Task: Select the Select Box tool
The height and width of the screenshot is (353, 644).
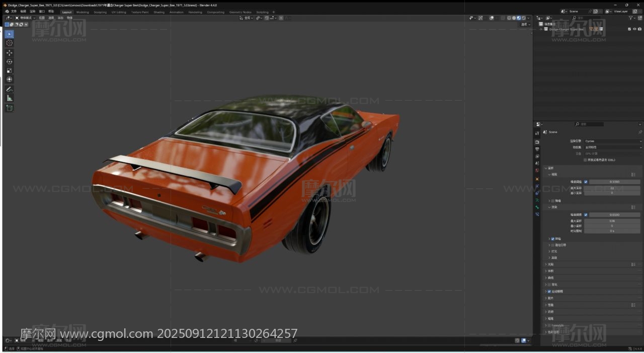Action: (x=9, y=34)
